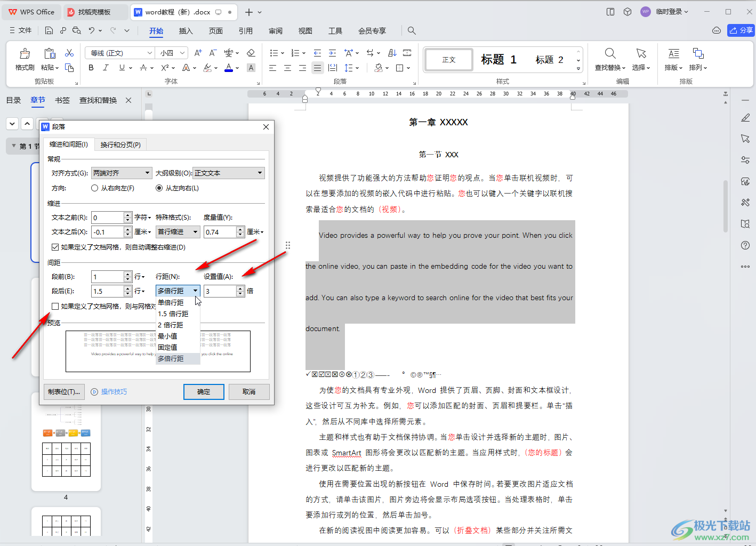Click the sort icon
Viewport: 756px width, 546px height.
coord(392,53)
